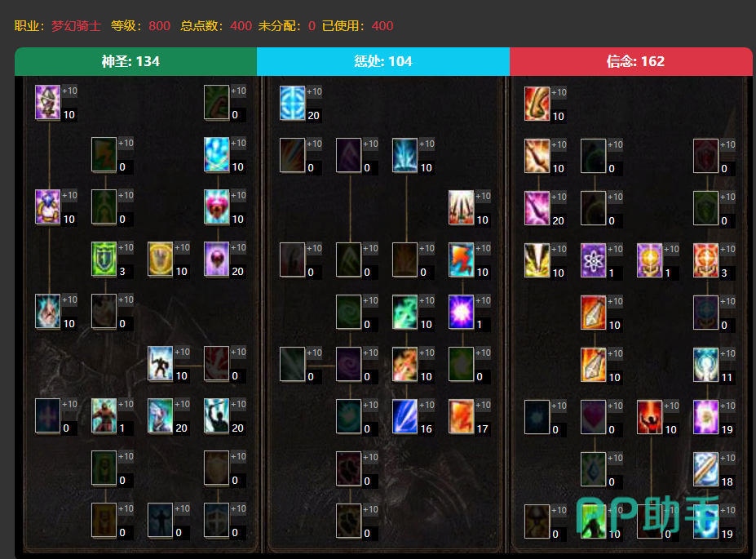This screenshot has width=756, height=559.
Task: Click the point value 16 under 惩处
Action: click(x=427, y=428)
